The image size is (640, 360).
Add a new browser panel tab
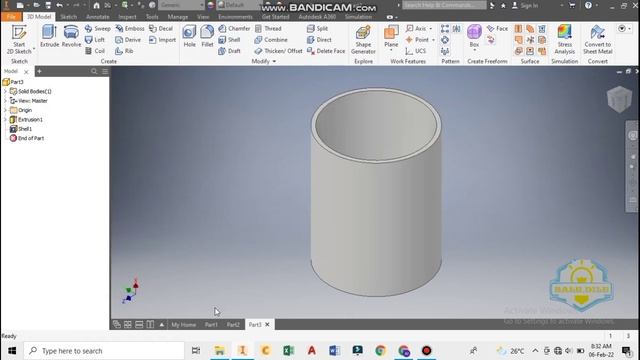[39, 71]
